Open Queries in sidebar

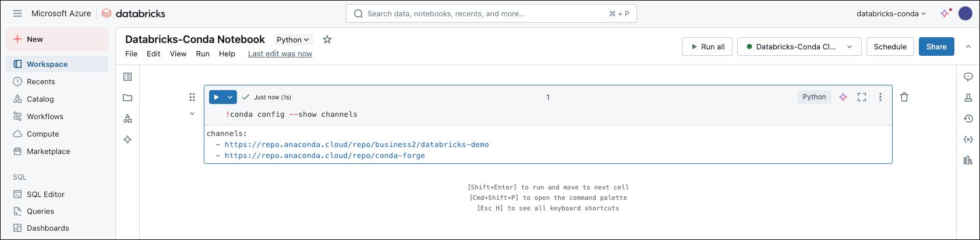pos(57,211)
